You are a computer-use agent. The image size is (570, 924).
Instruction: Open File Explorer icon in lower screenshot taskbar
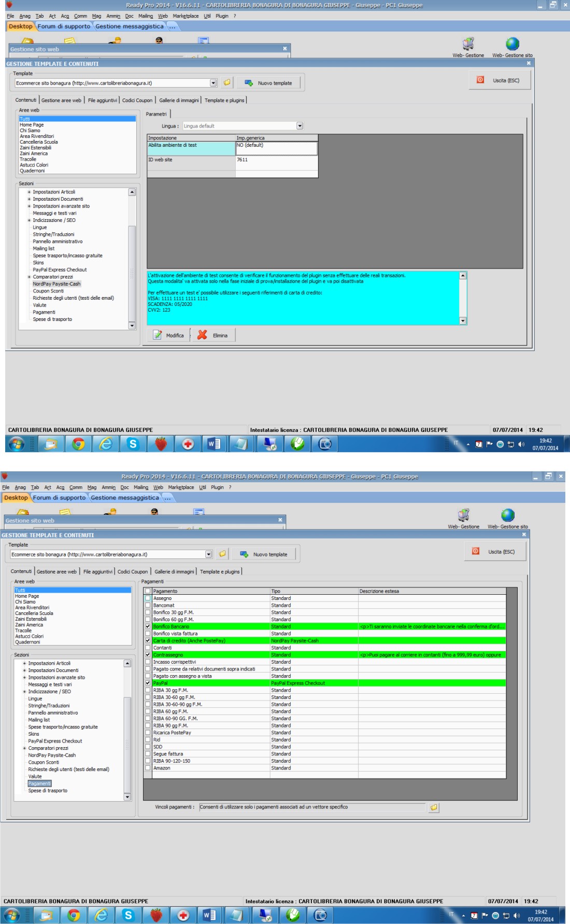coord(46,916)
